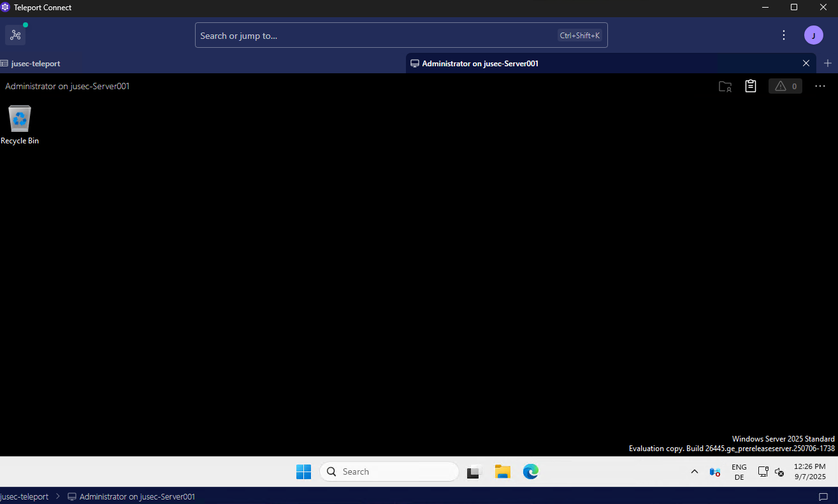This screenshot has width=838, height=504.
Task: Switch to the jusec-teleport tab
Action: [36, 64]
